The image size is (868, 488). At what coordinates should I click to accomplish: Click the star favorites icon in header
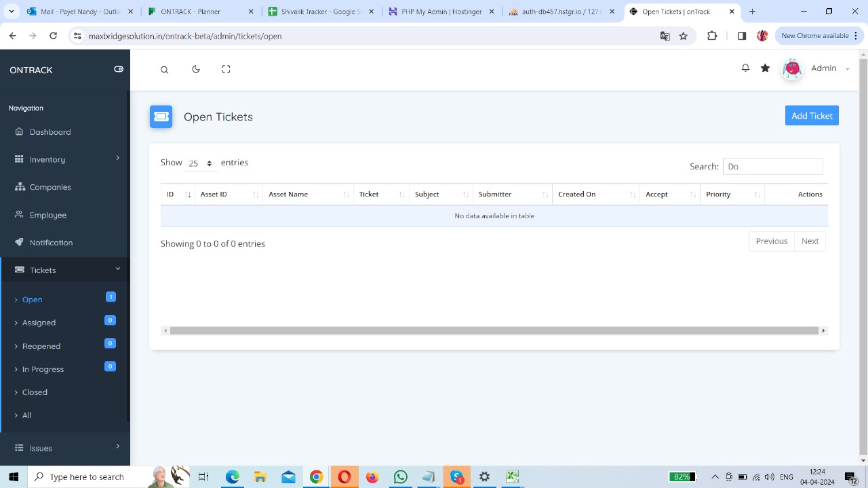pyautogui.click(x=765, y=68)
